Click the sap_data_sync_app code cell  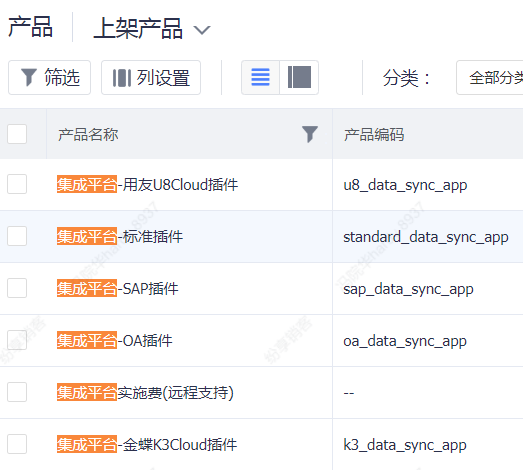click(x=408, y=289)
